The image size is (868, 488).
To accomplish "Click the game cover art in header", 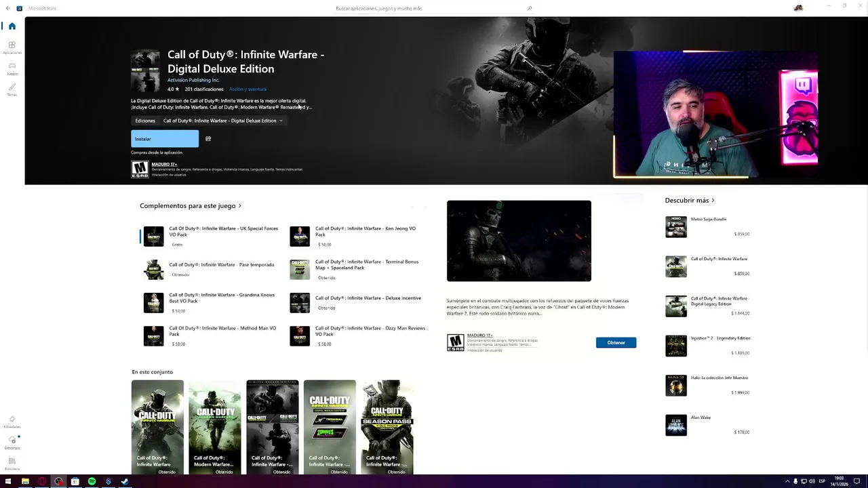I will click(x=145, y=70).
